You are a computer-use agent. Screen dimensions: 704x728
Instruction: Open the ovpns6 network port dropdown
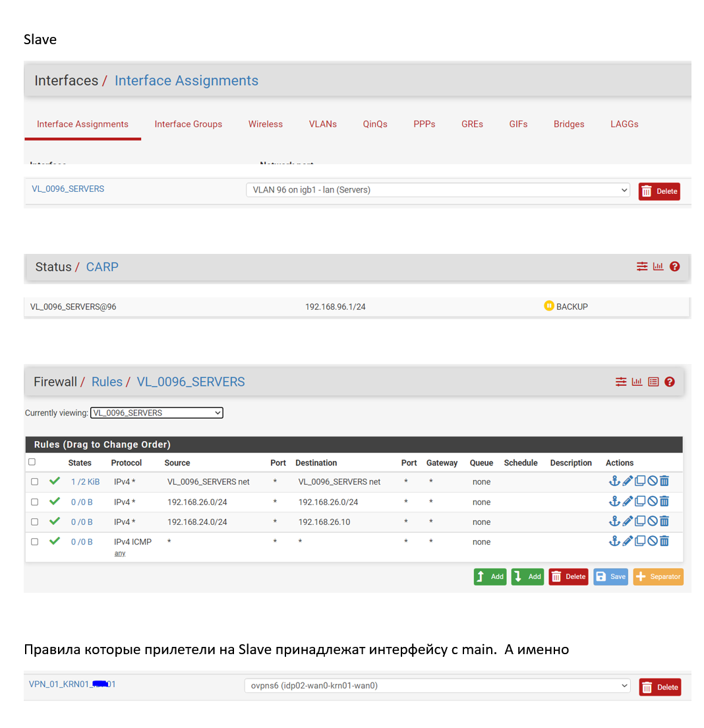[438, 686]
